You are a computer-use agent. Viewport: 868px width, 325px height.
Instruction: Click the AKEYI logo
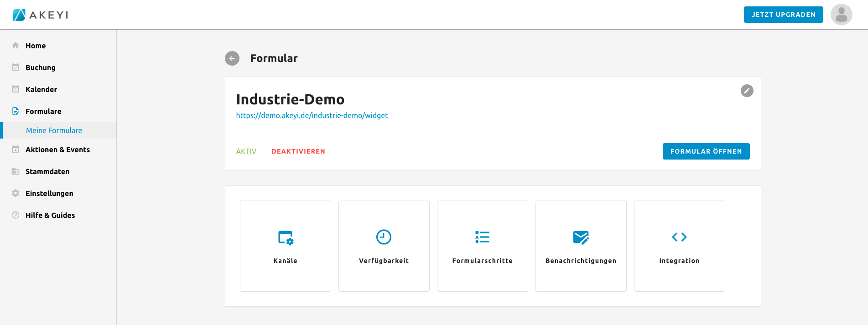[40, 15]
